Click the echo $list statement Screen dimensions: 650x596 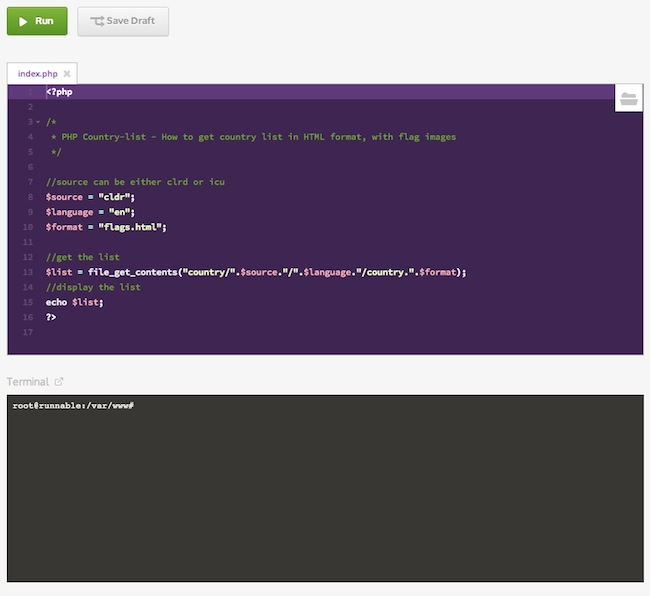coord(75,302)
